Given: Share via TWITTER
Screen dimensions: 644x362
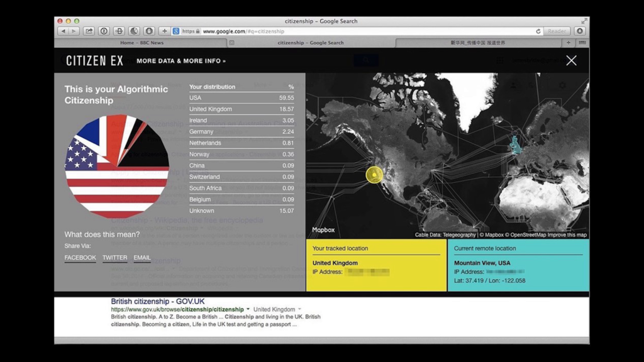Looking at the screenshot, I should [114, 258].
